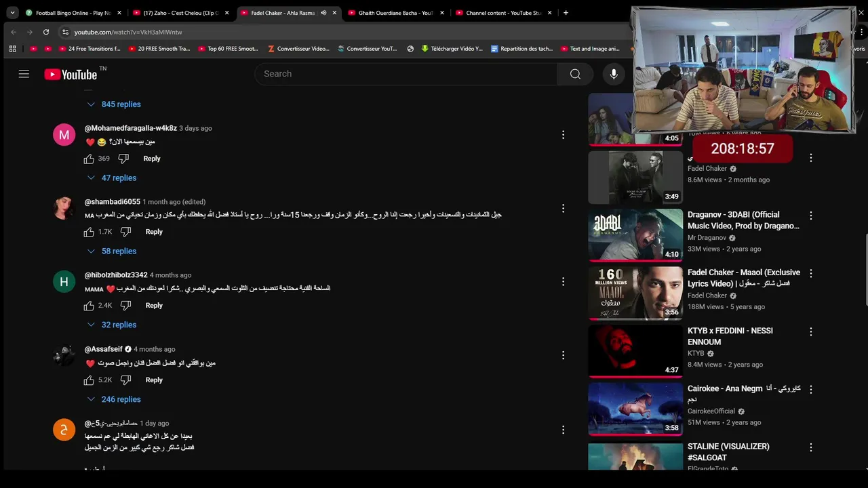Open the Mr Draganov channel name

[x=707, y=238]
